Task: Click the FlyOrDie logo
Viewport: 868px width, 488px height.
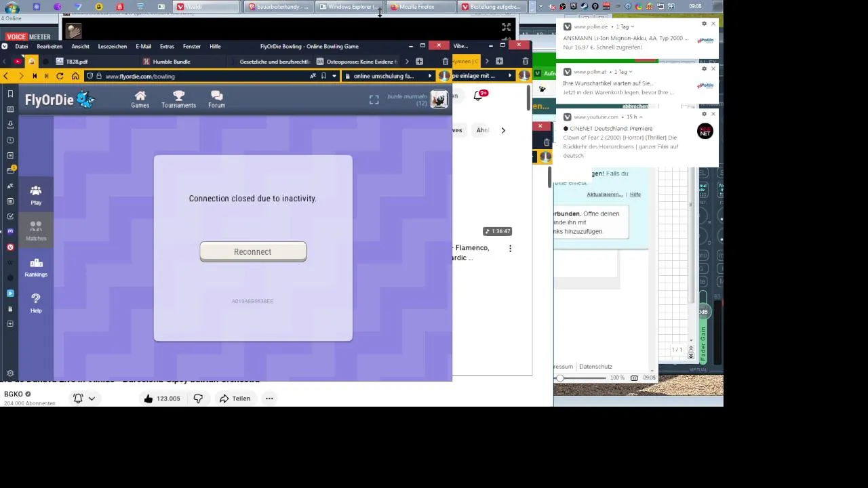Action: 59,100
